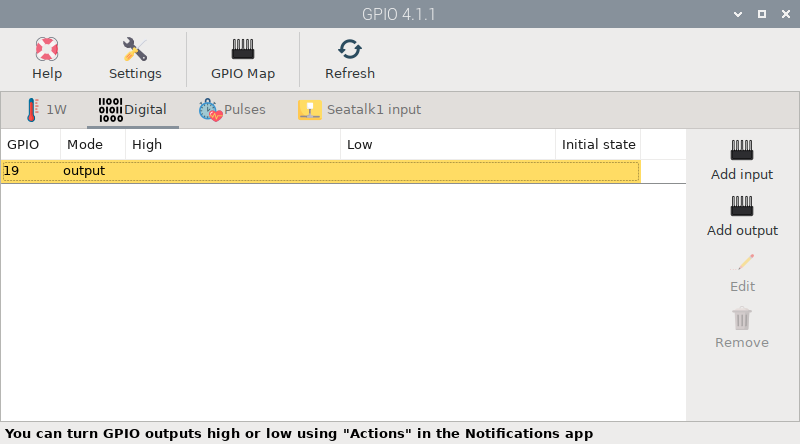Open the window menu chevron in the title bar
The width and height of the screenshot is (800, 444).
[x=738, y=14]
